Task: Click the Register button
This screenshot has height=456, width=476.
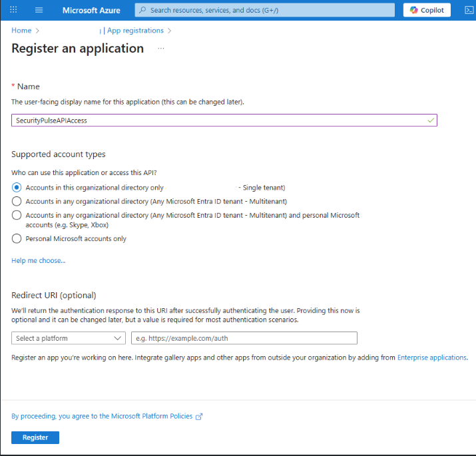Action: click(x=35, y=437)
